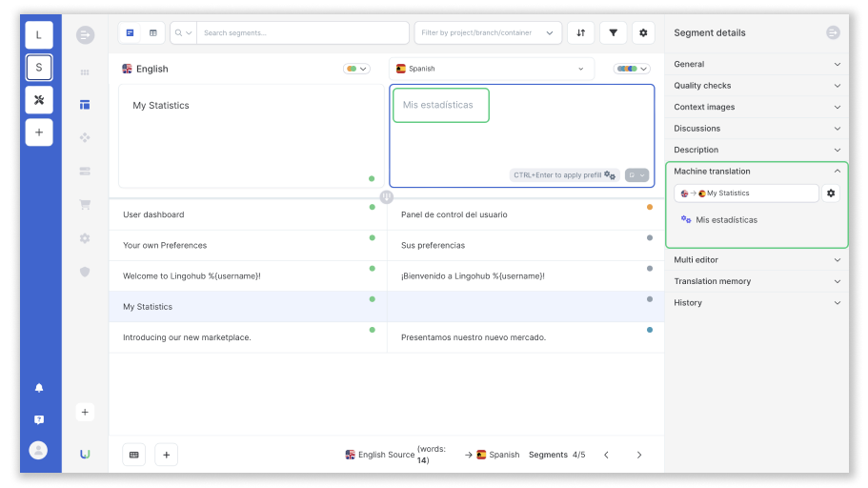The width and height of the screenshot is (868, 488).
Task: Expand the left navigation sidebar
Action: coord(85,35)
